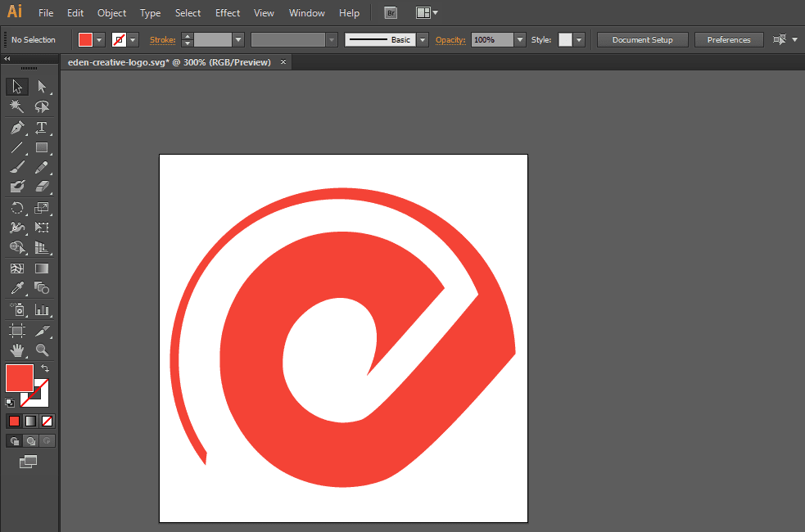Open the Edit menu

coord(75,13)
